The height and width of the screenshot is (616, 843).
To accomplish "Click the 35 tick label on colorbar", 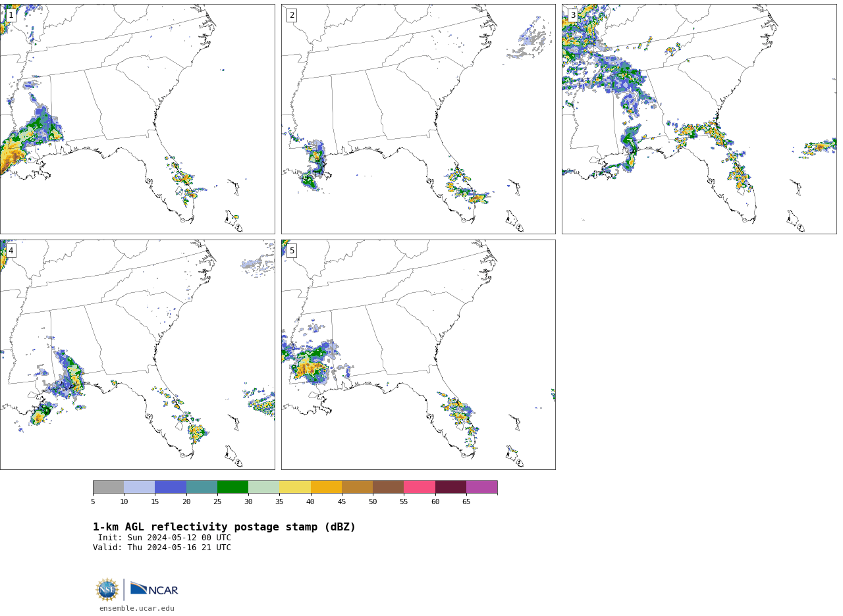I will coord(279,502).
